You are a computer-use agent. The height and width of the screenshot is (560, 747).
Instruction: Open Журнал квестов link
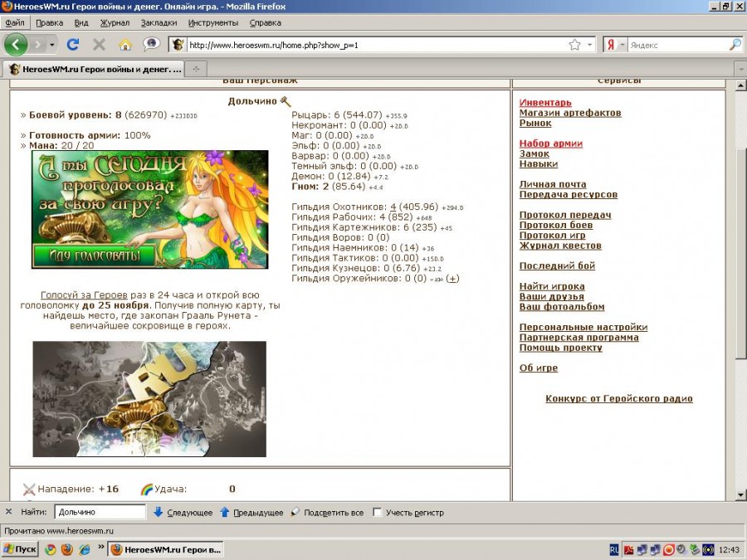click(x=560, y=246)
